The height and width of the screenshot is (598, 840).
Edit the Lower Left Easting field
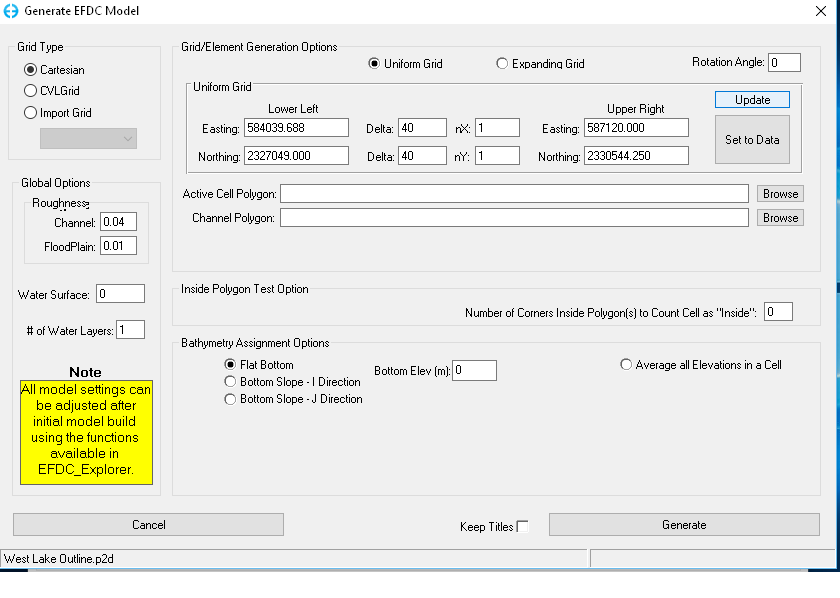point(296,128)
